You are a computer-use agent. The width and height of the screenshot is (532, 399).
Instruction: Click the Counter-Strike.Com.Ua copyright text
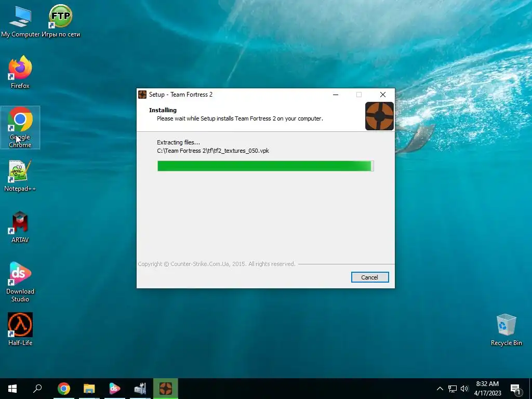click(217, 264)
